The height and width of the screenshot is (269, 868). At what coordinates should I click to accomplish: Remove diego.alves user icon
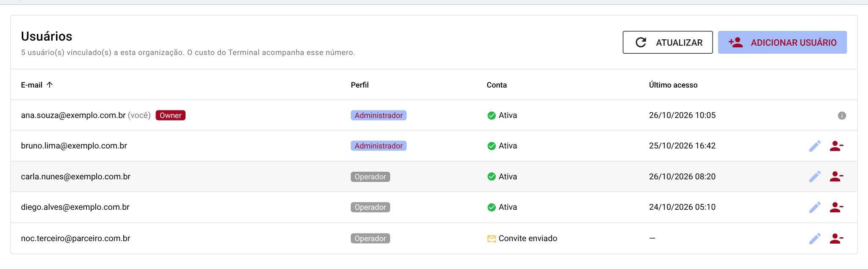pos(837,207)
